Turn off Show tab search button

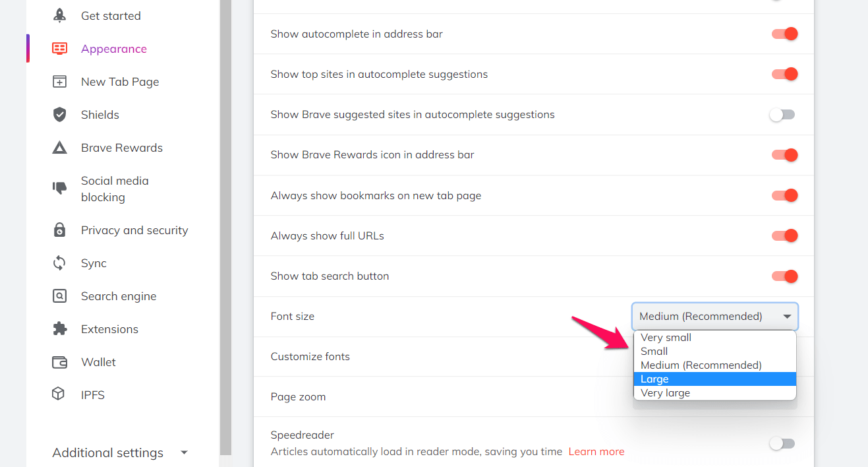pyautogui.click(x=784, y=276)
